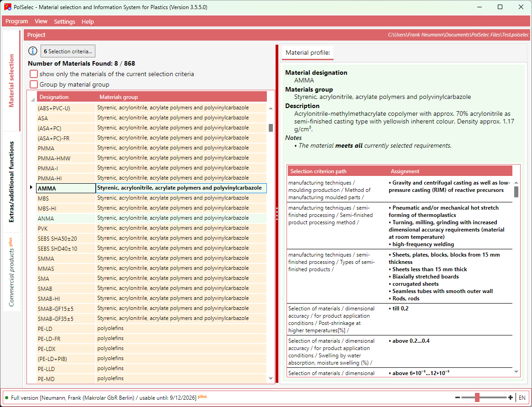Select the SMA material row
This screenshot has height=407, width=532.
click(151, 278)
